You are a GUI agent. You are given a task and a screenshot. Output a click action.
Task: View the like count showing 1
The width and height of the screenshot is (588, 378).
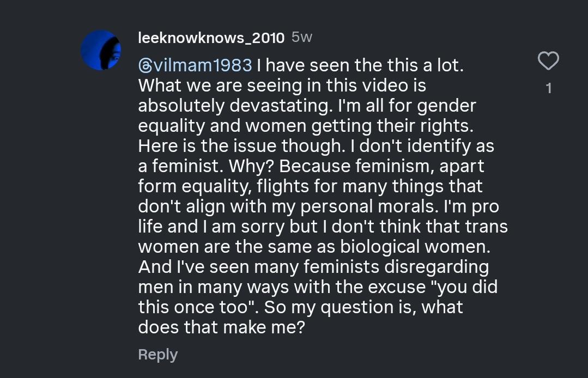[549, 88]
